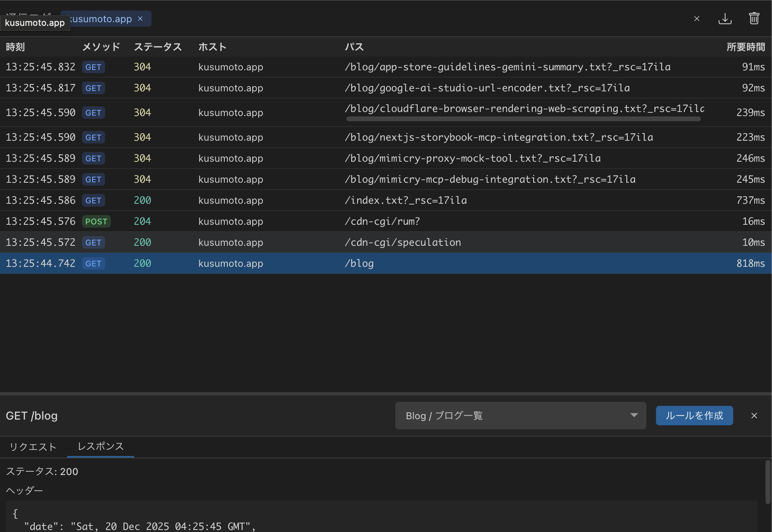Click the POST method badge
The height and width of the screenshot is (532, 772).
pyautogui.click(x=96, y=222)
